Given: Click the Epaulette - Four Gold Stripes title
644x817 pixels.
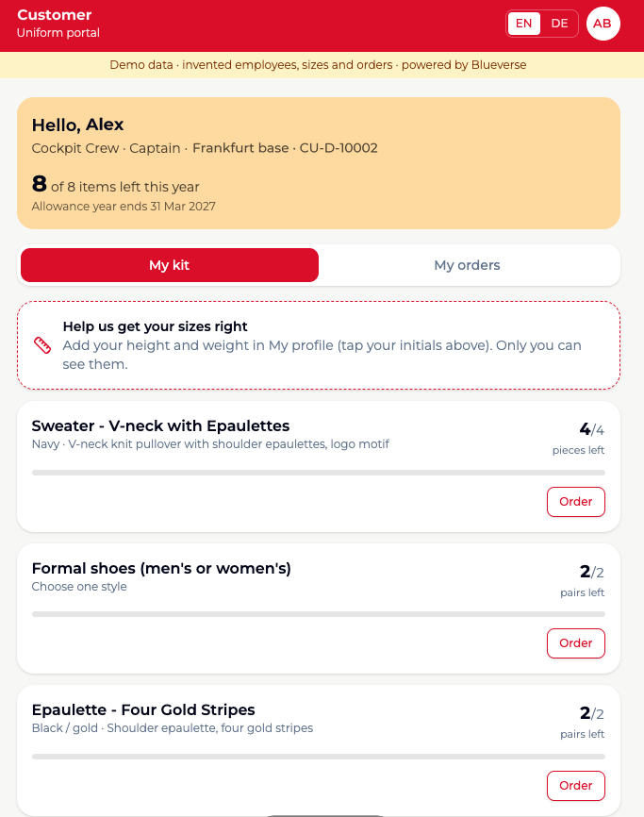Looking at the screenshot, I should point(143,709).
